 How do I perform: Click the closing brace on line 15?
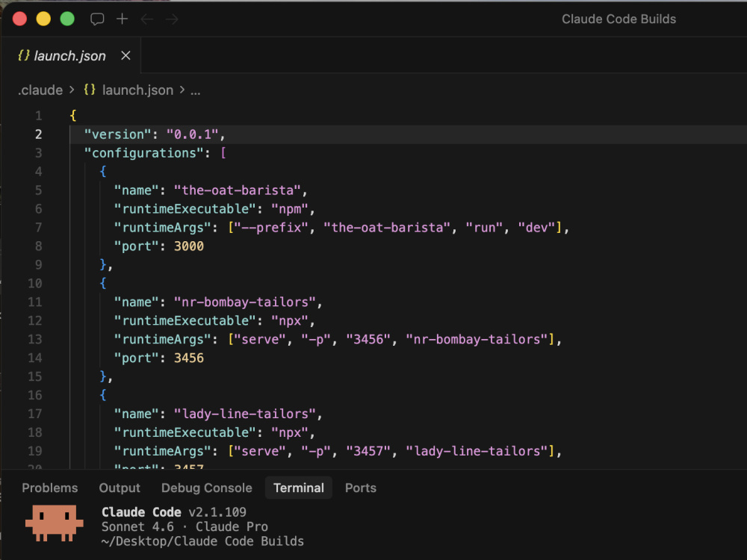pyautogui.click(x=103, y=376)
